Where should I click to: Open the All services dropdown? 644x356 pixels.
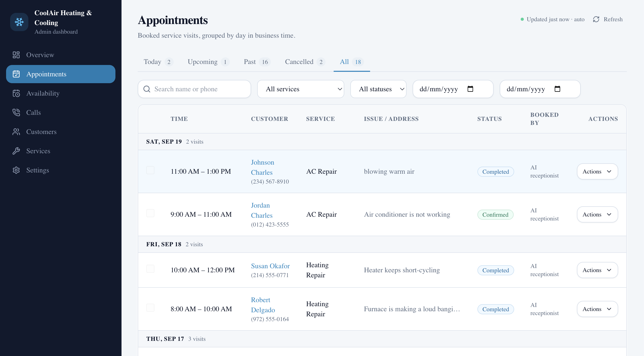pos(301,89)
